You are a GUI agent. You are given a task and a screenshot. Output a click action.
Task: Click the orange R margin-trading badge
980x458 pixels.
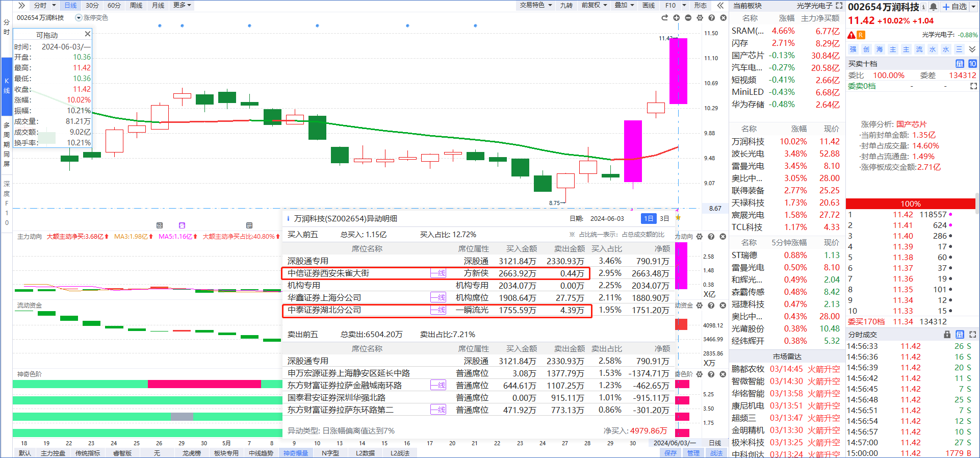(861, 35)
